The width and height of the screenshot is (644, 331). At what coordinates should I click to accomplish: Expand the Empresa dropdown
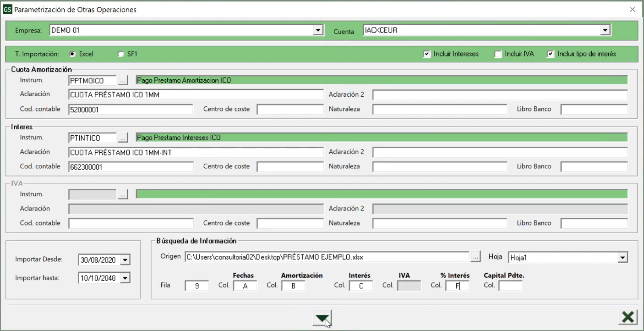click(318, 30)
